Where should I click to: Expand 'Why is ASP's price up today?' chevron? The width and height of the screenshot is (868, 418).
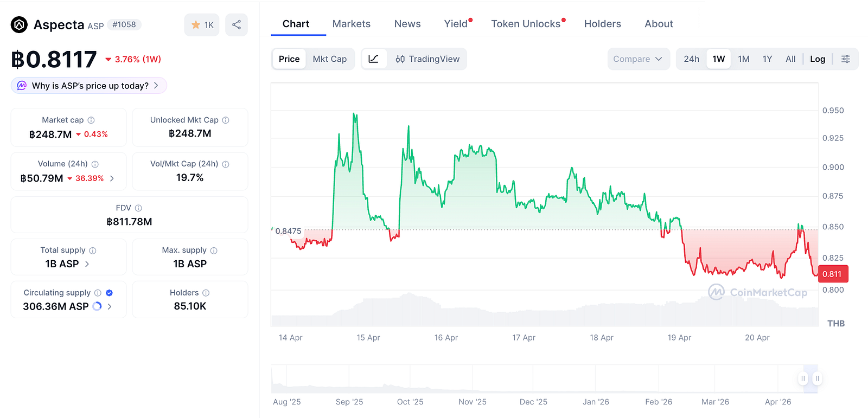click(156, 86)
